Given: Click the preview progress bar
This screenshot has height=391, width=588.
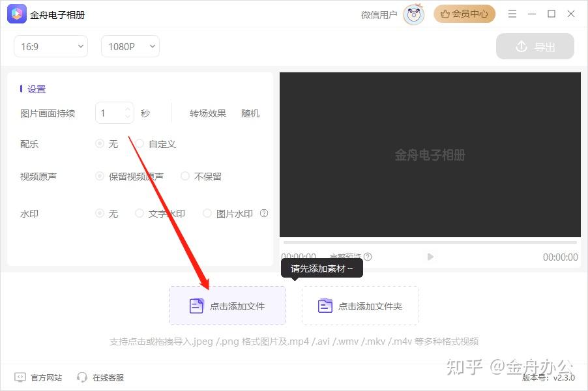Looking at the screenshot, I should tap(430, 242).
